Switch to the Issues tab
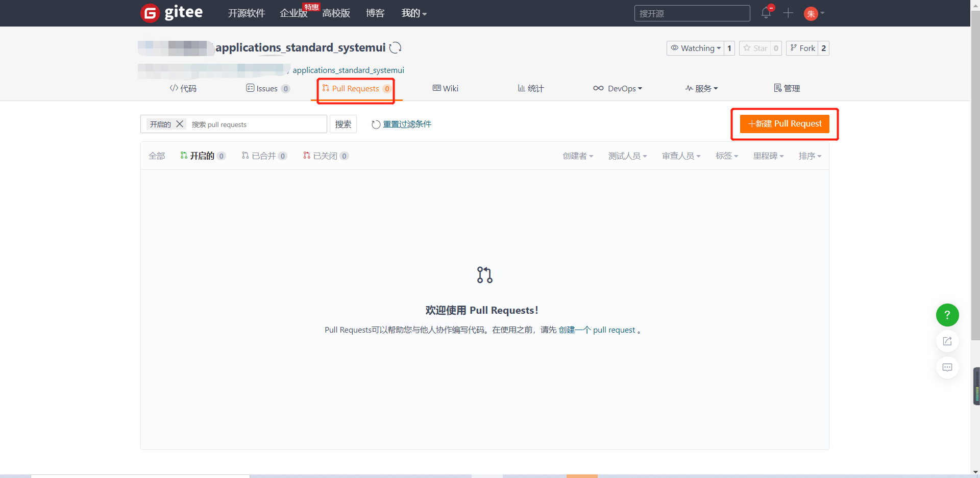Viewport: 980px width, 478px height. (267, 89)
